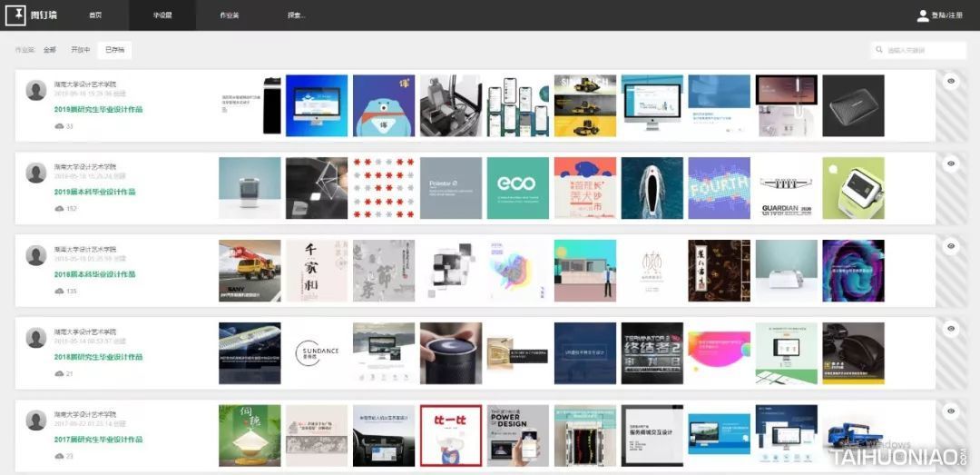Screen dimensions: 980x475
Task: Open the black wavy-pattern device thumbnail
Action: 853,105
